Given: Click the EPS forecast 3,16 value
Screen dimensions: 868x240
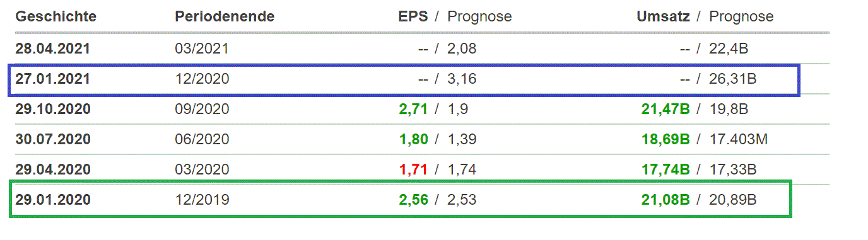Looking at the screenshot, I should click(x=462, y=79).
